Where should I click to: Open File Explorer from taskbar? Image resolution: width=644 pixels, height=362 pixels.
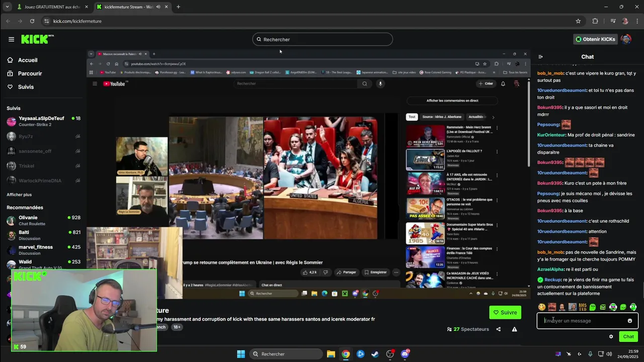pyautogui.click(x=331, y=354)
